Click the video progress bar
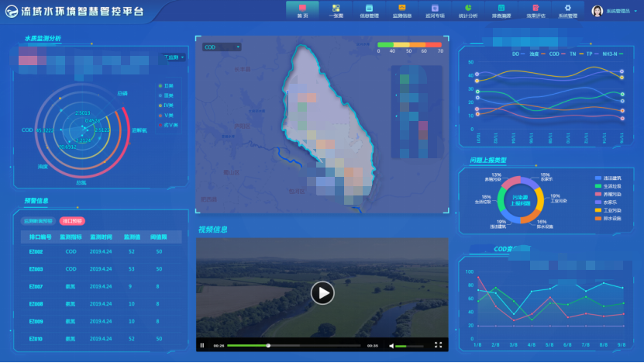The height and width of the screenshot is (363, 644). click(294, 345)
